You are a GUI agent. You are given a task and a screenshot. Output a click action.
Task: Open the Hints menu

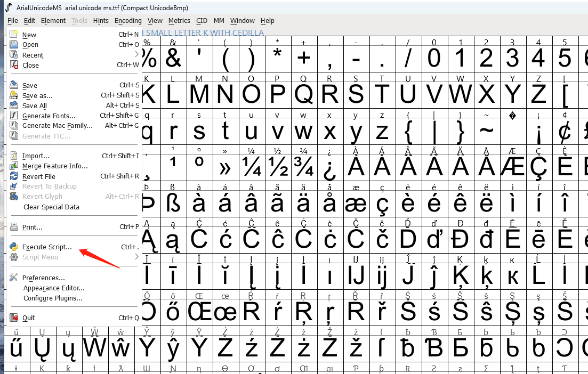coord(101,21)
